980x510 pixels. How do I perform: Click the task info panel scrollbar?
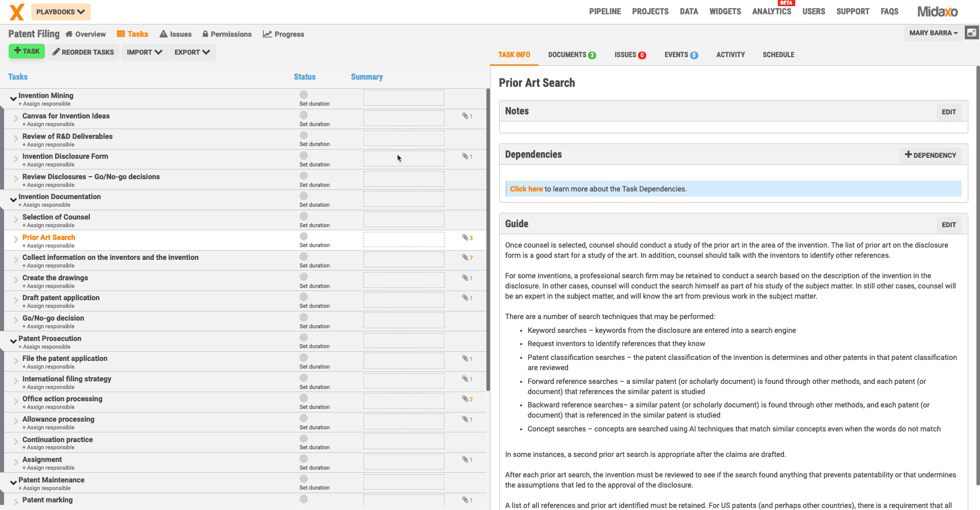pyautogui.click(x=978, y=276)
